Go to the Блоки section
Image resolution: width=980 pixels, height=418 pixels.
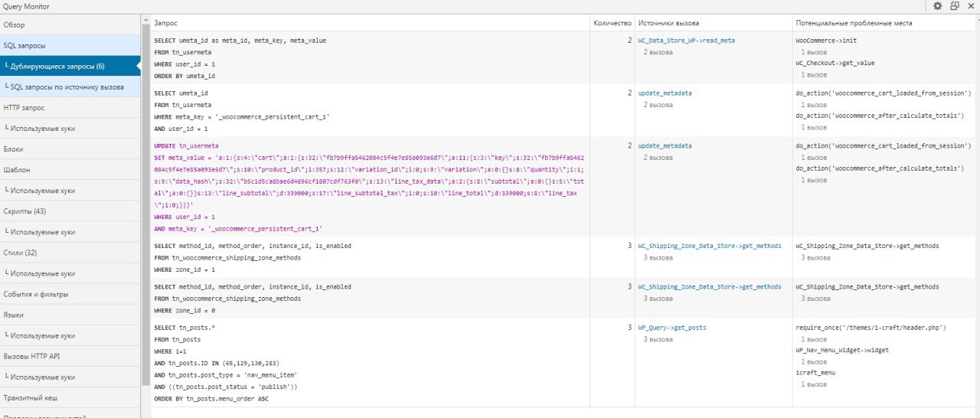[x=70, y=149]
